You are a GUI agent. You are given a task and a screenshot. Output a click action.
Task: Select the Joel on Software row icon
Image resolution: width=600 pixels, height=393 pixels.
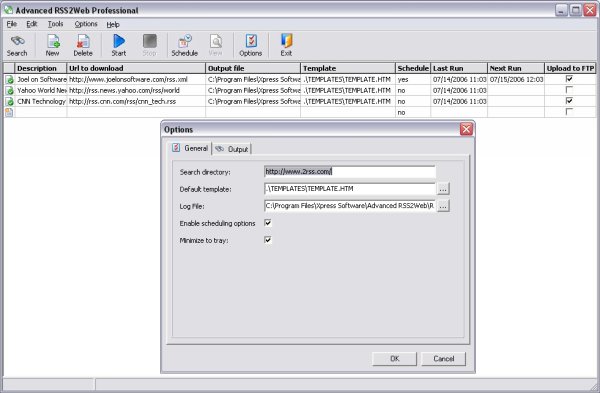[9, 80]
